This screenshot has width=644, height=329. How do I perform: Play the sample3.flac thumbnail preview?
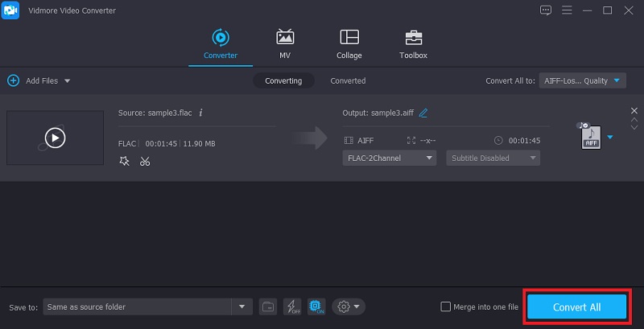click(55, 138)
